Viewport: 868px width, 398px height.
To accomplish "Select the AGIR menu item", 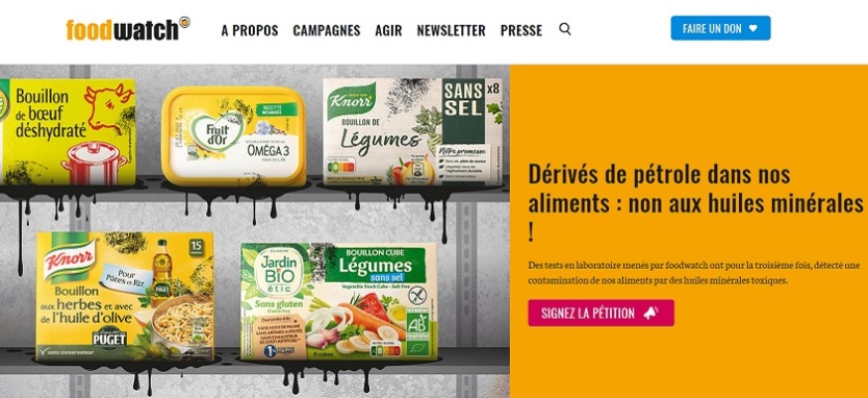I will (389, 31).
